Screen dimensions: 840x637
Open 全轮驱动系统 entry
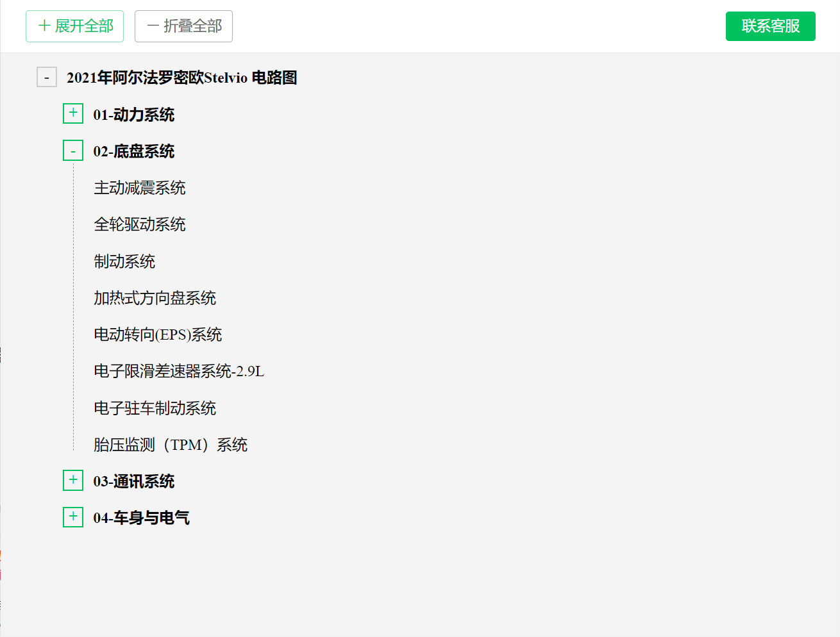click(140, 224)
